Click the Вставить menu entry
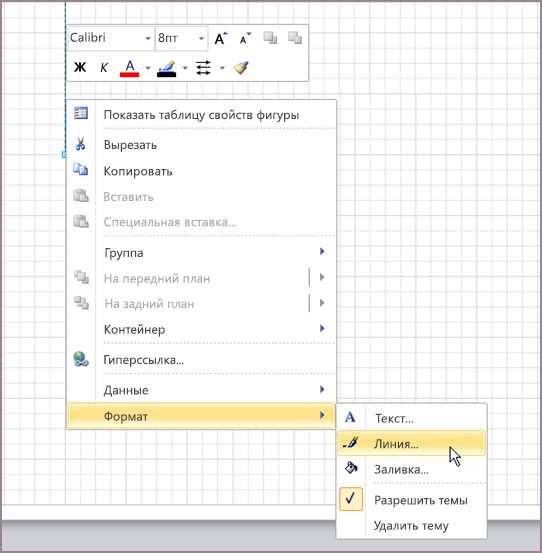The width and height of the screenshot is (542, 553). [x=128, y=197]
